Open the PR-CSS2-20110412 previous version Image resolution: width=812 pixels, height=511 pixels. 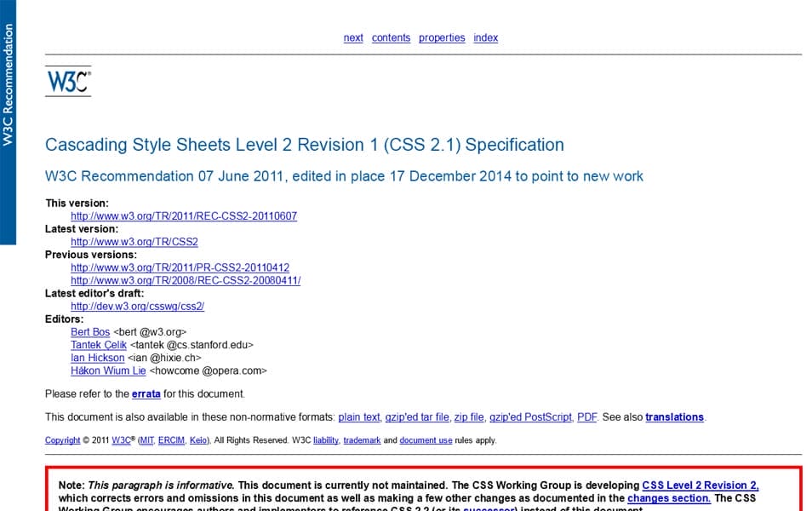click(x=180, y=267)
